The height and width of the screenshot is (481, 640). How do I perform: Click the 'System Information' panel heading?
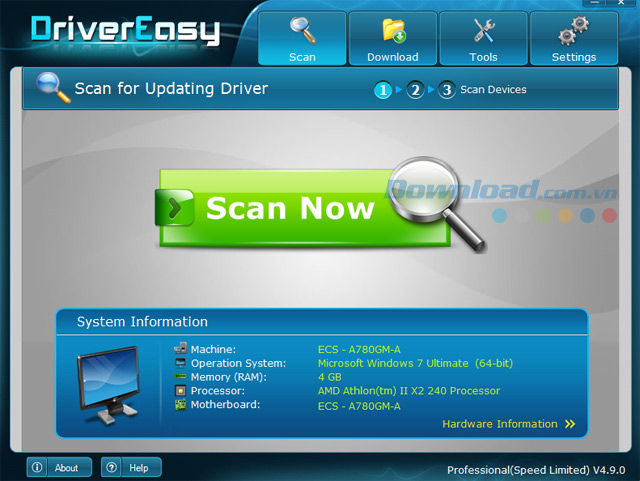[142, 322]
